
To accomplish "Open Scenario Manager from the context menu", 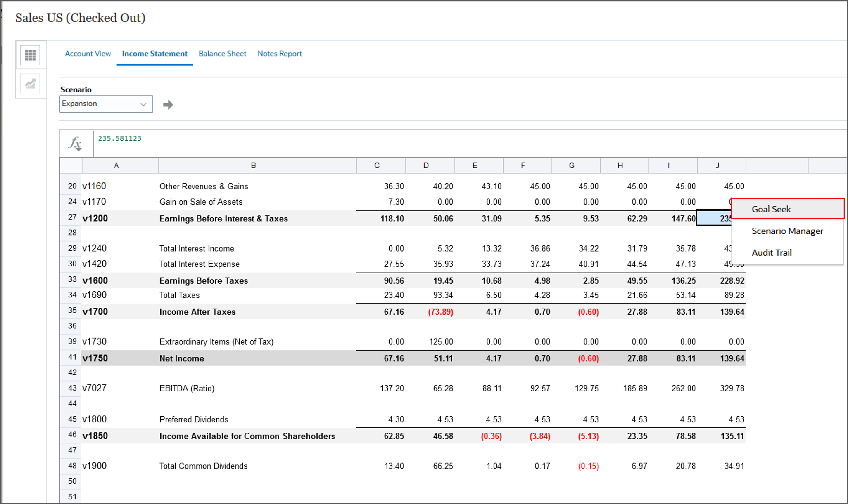I will coord(787,231).
